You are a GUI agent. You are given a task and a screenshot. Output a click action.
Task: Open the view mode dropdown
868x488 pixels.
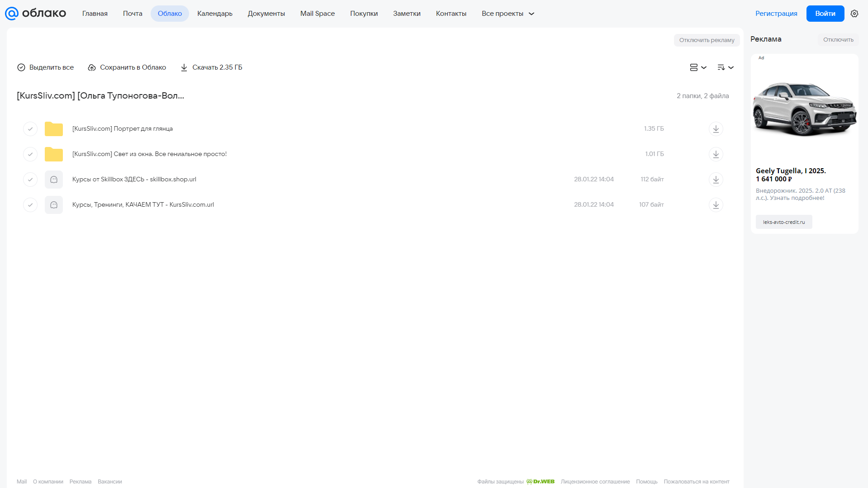[x=698, y=67]
